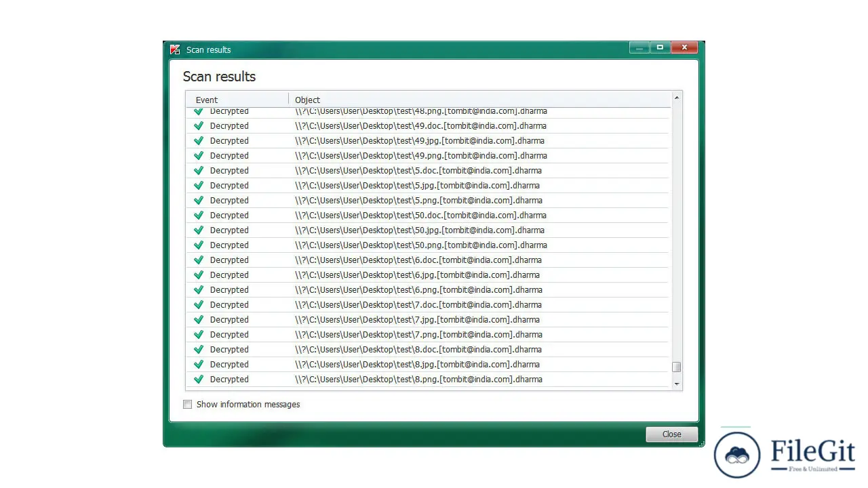The height and width of the screenshot is (488, 868).
Task: Click Decrypted label in 8.png row
Action: click(229, 379)
